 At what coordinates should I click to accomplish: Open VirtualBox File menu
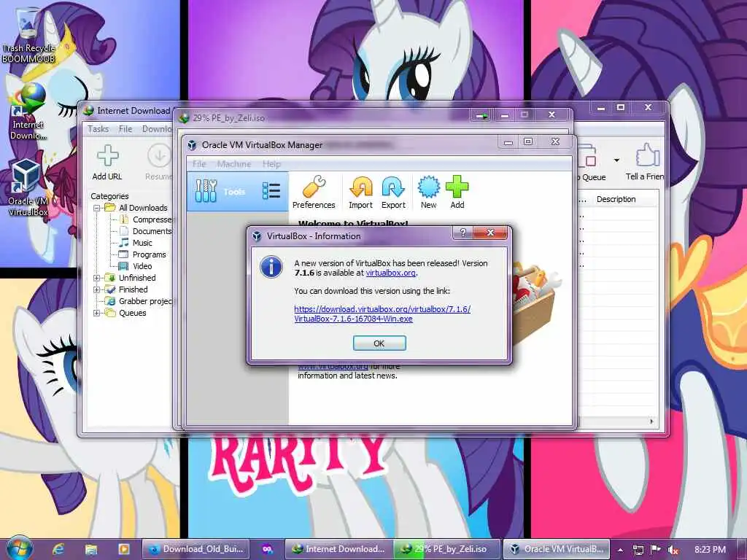pos(199,164)
